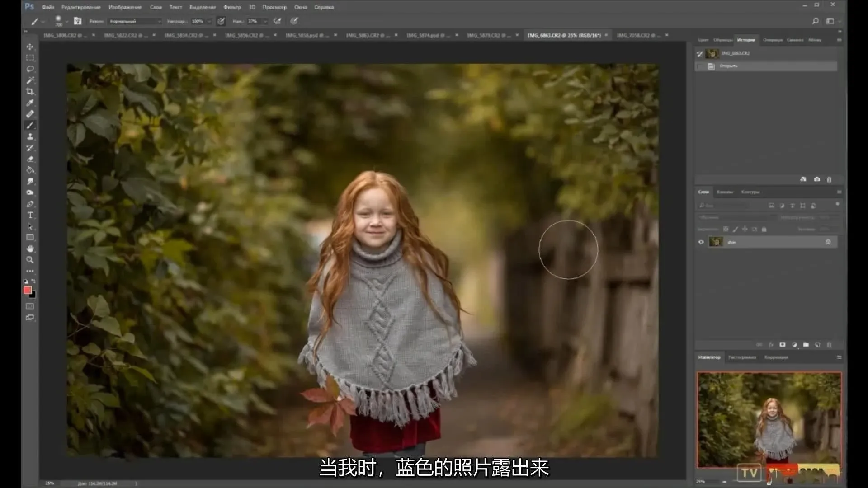Open the brush blending mode dropdown

pos(135,21)
